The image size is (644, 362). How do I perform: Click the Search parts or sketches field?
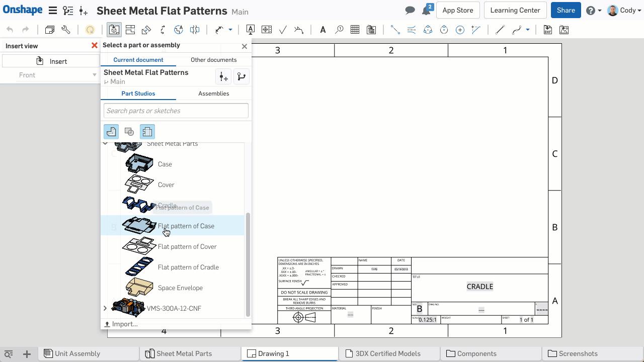coord(176,111)
